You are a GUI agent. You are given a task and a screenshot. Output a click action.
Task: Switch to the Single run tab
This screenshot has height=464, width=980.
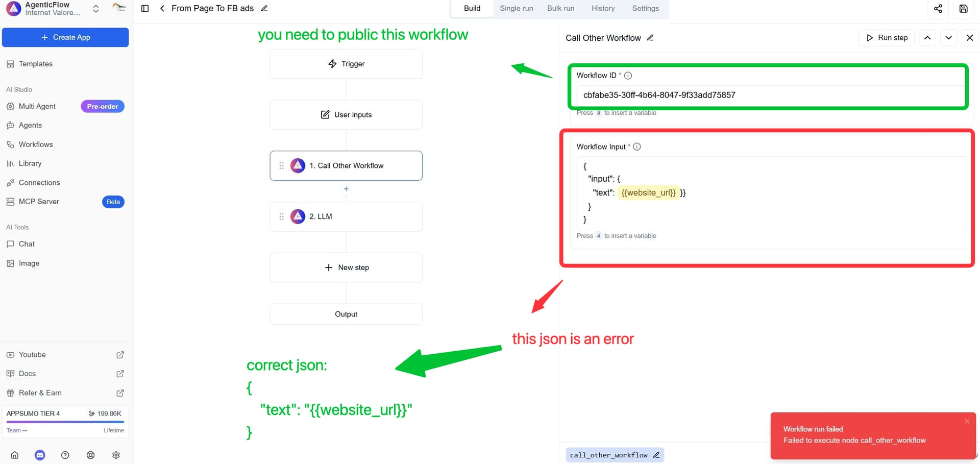click(517, 8)
